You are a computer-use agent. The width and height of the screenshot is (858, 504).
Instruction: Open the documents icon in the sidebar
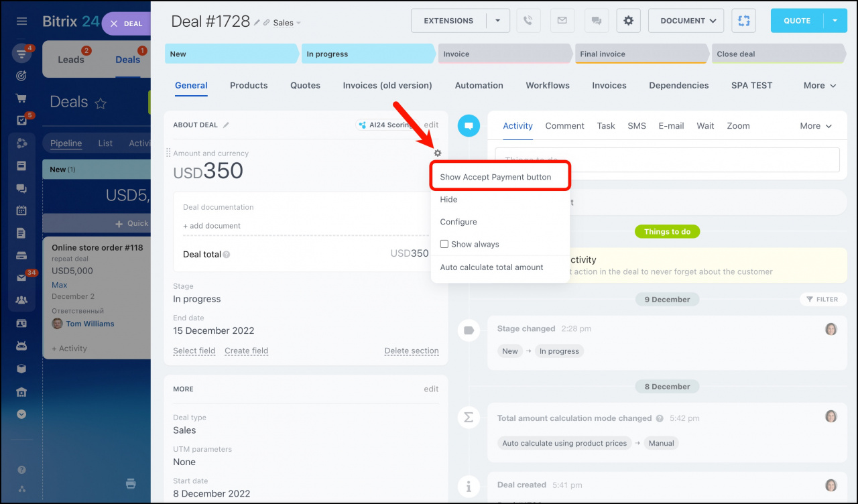click(21, 233)
